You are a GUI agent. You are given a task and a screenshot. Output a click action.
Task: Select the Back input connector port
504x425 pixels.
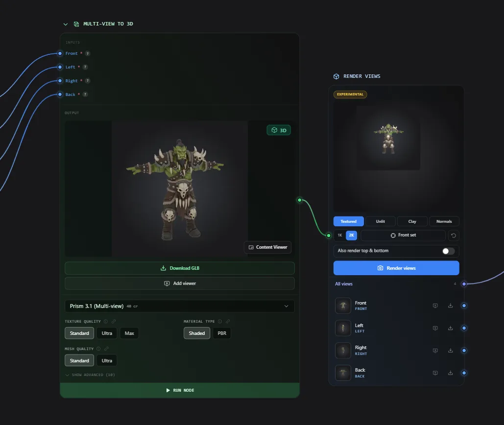coord(60,94)
